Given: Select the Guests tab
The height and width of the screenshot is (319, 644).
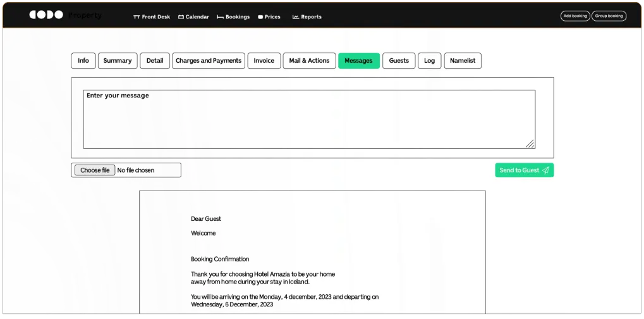Looking at the screenshot, I should pyautogui.click(x=399, y=61).
